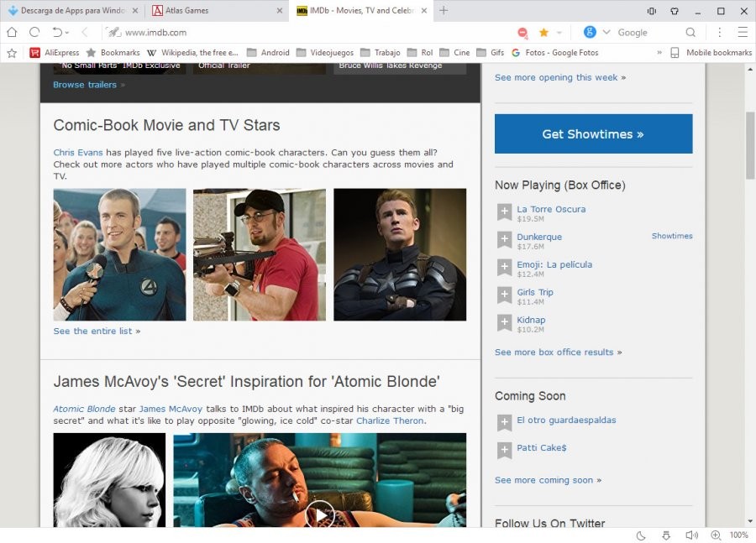Add Emoji: La película to watchlist
Viewport: 756px width, 543px height.
pyautogui.click(x=504, y=268)
